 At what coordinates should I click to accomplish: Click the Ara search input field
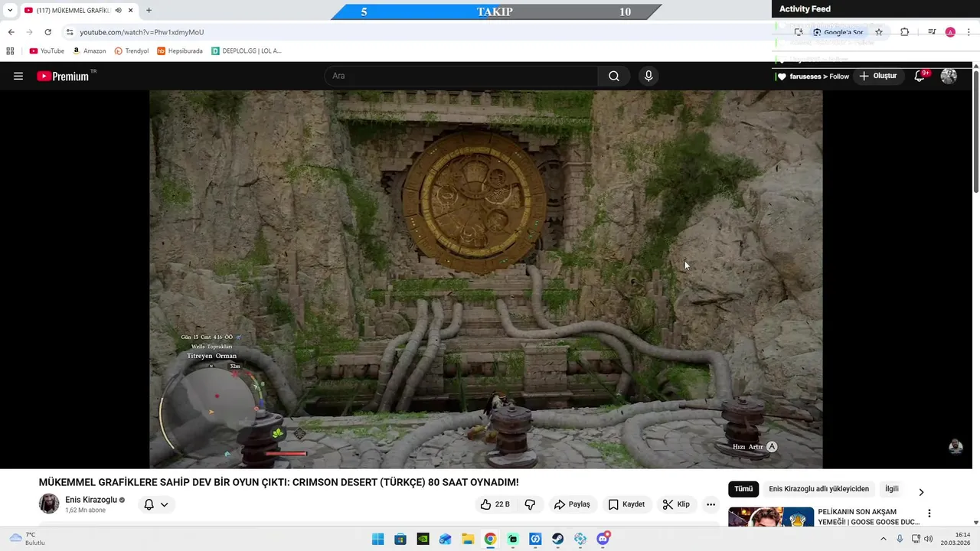(461, 76)
